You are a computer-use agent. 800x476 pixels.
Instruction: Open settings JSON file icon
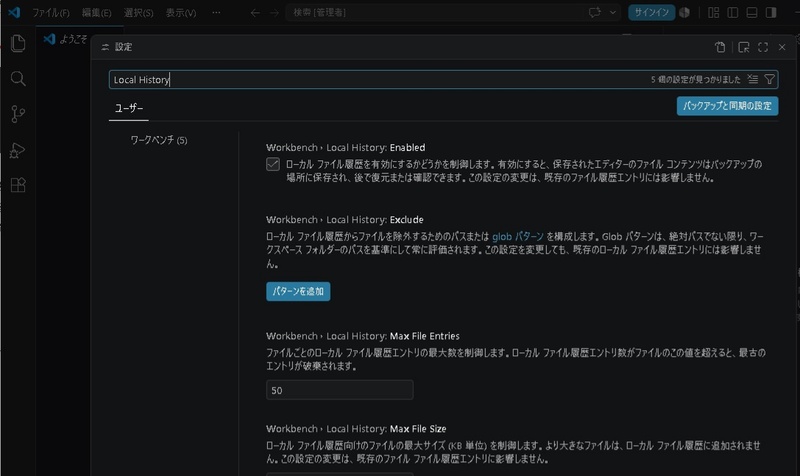720,47
